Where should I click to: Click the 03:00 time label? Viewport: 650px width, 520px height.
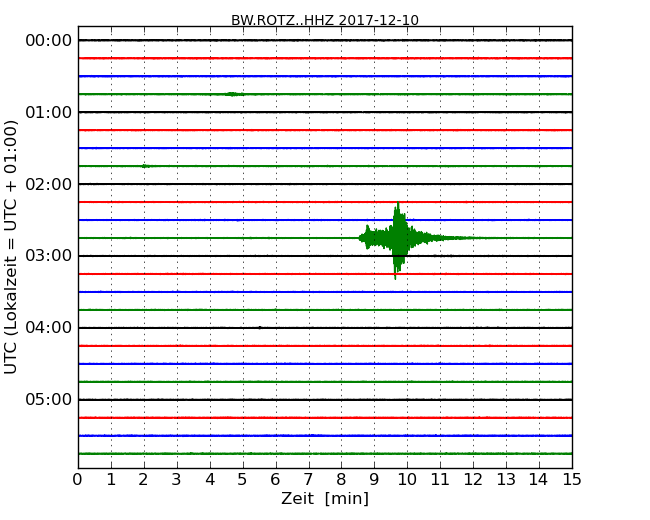click(49, 256)
